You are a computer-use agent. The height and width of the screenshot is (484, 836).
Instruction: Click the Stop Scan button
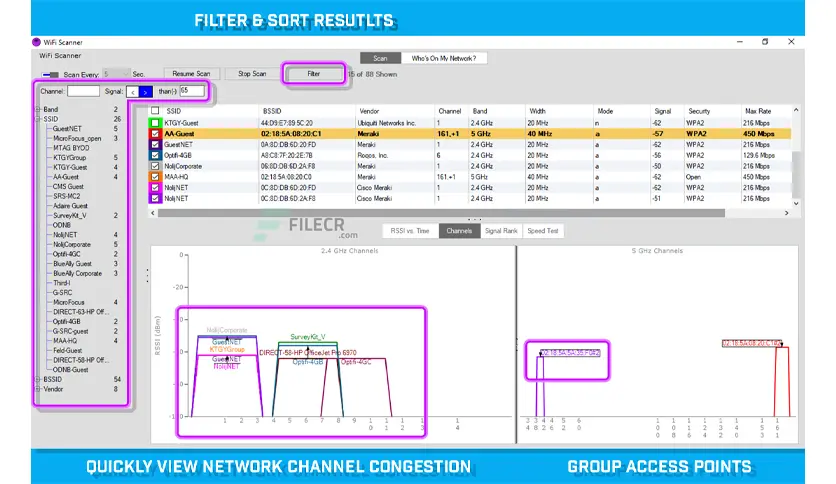tap(251, 74)
